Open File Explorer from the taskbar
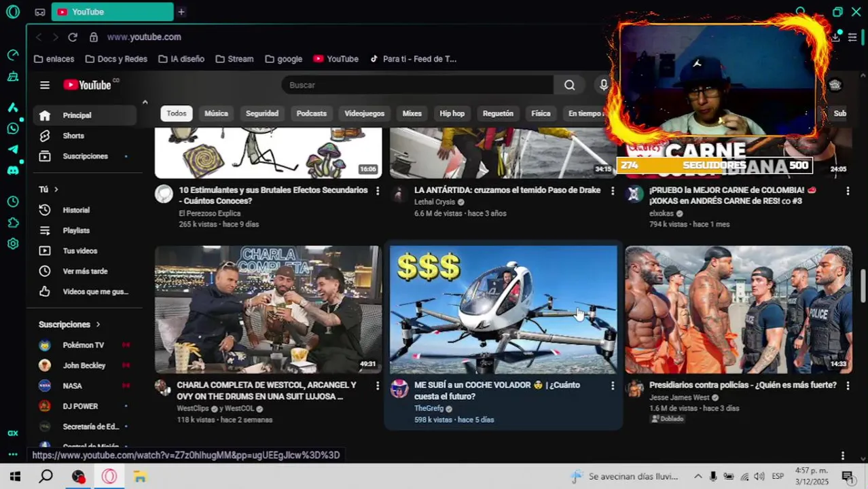The width and height of the screenshot is (868, 489). 140,477
